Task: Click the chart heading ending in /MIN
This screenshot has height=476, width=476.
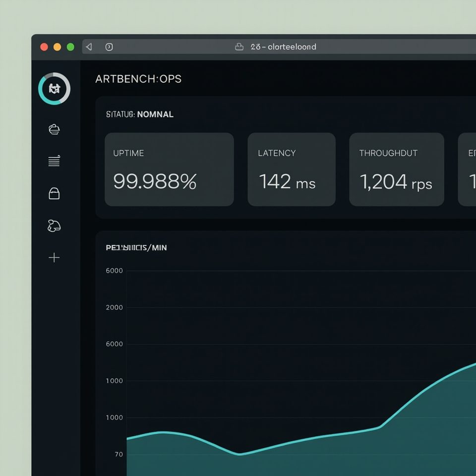Action: point(136,248)
